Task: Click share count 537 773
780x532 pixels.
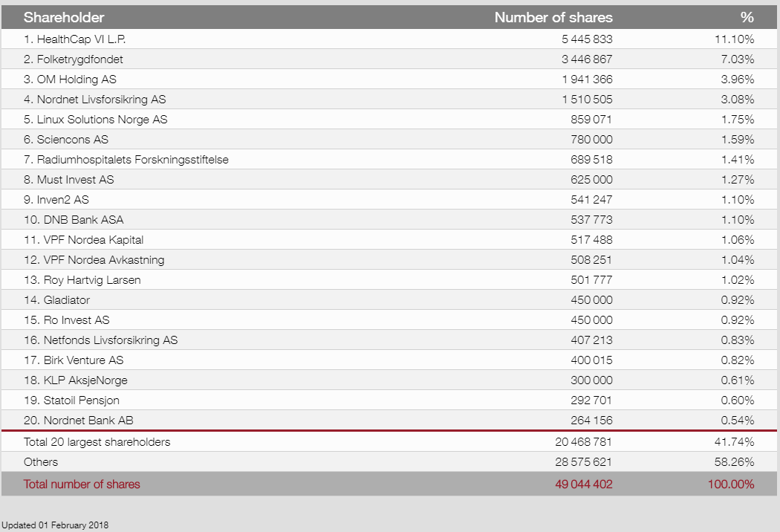Action: coord(591,219)
